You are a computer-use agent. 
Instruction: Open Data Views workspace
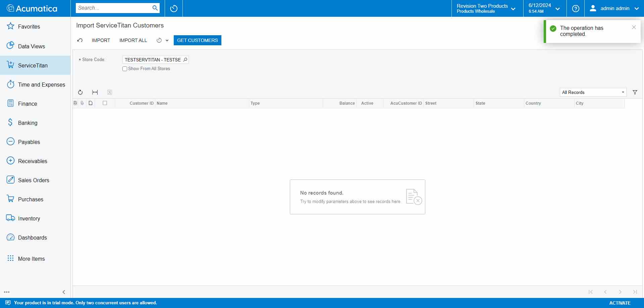[x=35, y=46]
